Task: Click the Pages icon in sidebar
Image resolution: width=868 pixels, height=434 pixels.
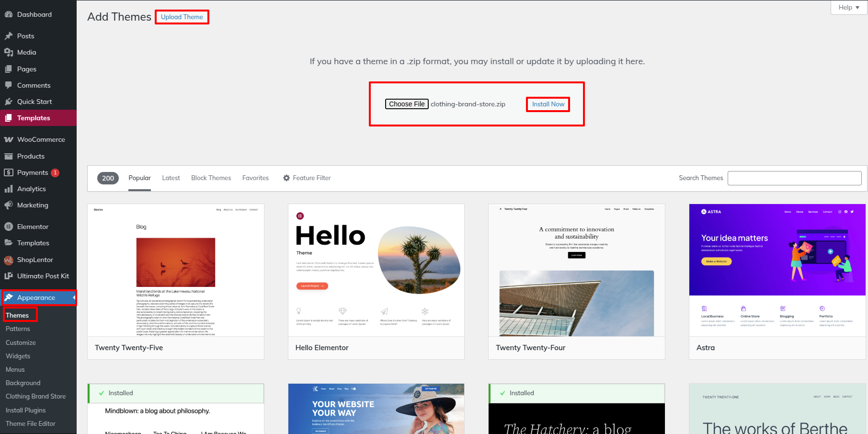Action: pyautogui.click(x=9, y=69)
